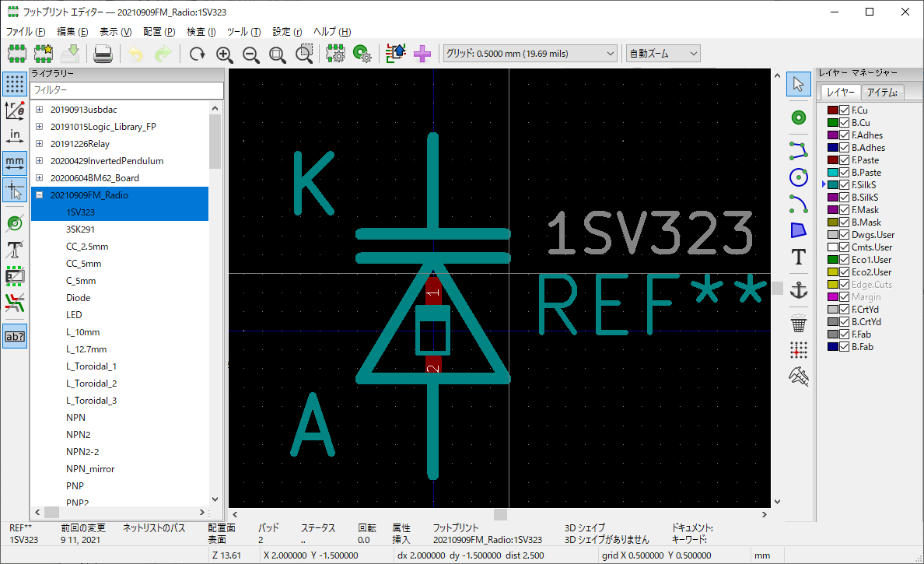Expand the 20190913usbdac library

click(x=39, y=110)
